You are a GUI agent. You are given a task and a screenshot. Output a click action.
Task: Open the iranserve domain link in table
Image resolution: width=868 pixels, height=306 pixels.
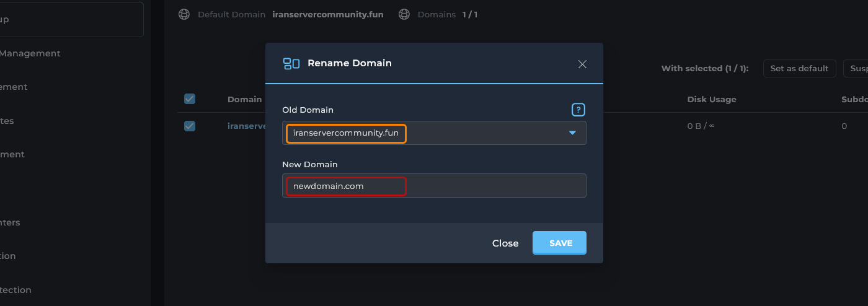[246, 126]
